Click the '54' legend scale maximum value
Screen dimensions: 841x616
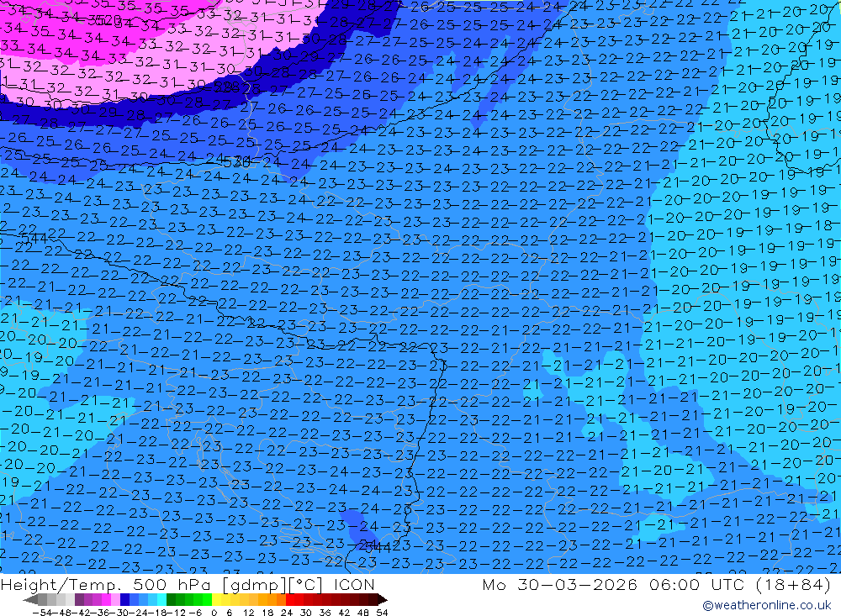[382, 613]
